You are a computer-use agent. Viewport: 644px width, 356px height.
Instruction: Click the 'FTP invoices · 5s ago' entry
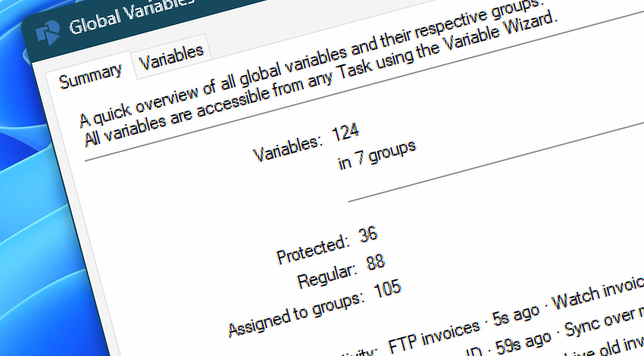[464, 329]
